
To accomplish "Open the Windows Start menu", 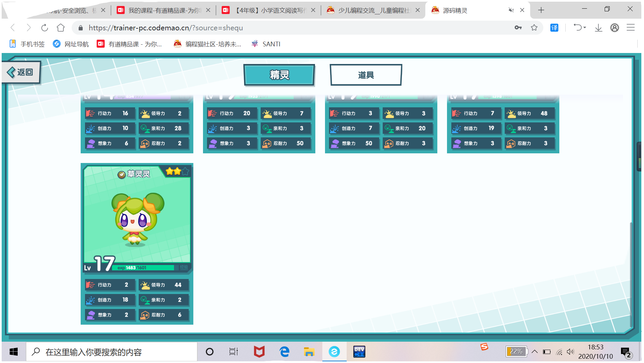I will coord(14,352).
